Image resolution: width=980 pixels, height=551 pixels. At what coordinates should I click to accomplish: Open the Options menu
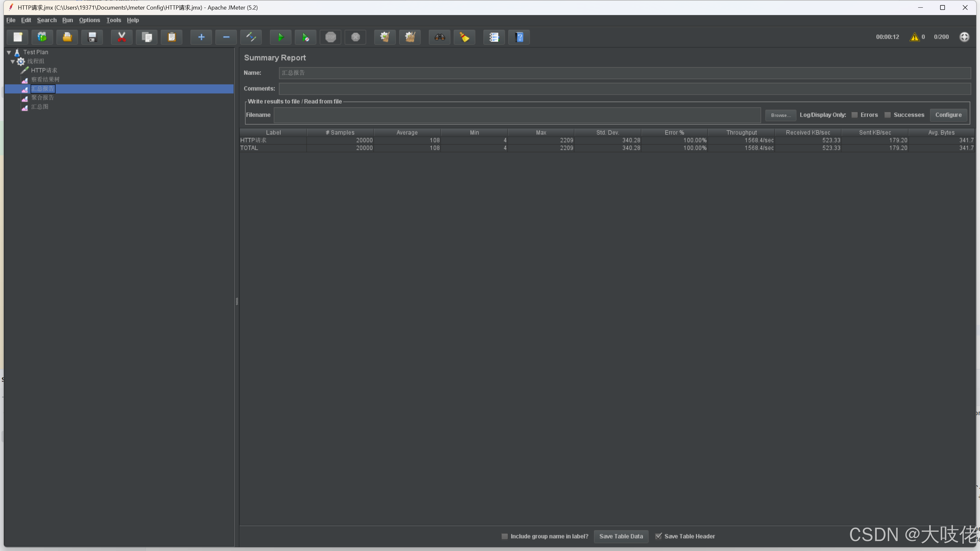(89, 20)
